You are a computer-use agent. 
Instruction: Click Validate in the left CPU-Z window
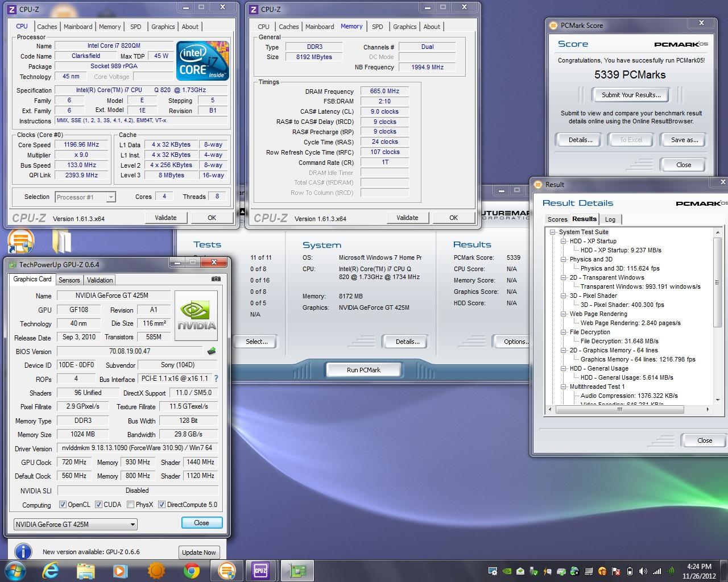coord(166,218)
